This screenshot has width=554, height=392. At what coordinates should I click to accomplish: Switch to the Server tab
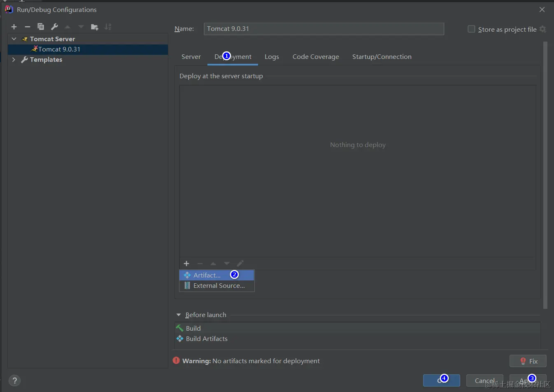[x=191, y=57]
